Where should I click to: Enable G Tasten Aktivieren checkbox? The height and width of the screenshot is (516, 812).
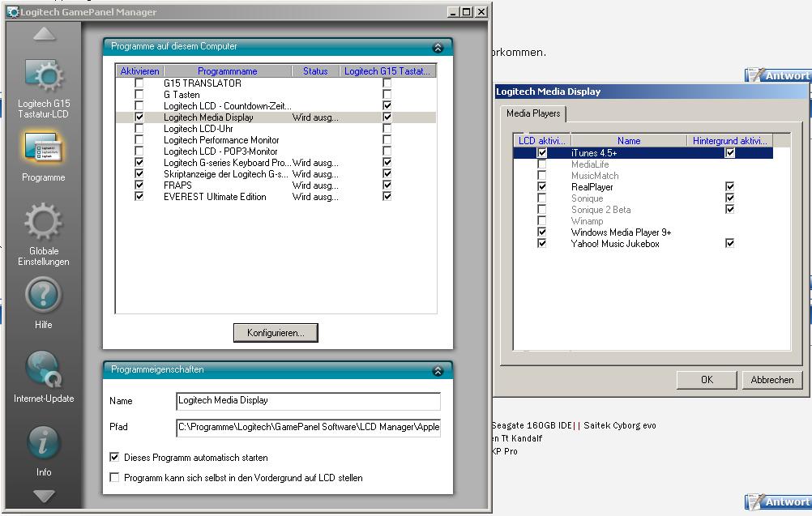pos(139,94)
